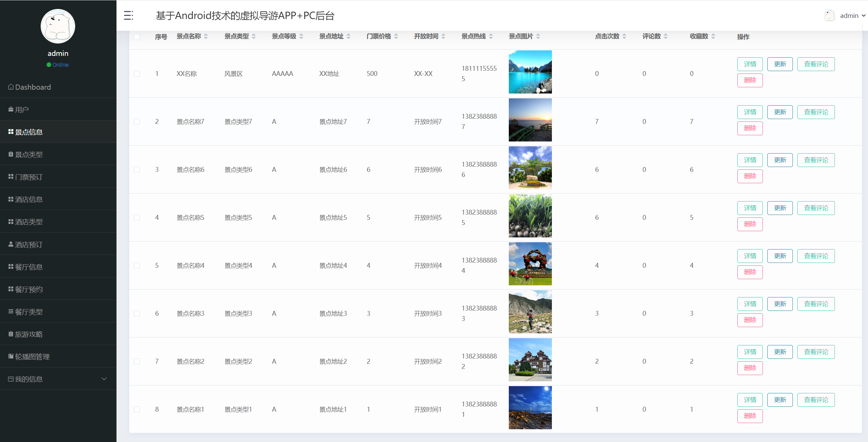Viewport: 868px width, 442px height.
Task: Toggle the select-all checkbox in table header
Action: (x=137, y=37)
